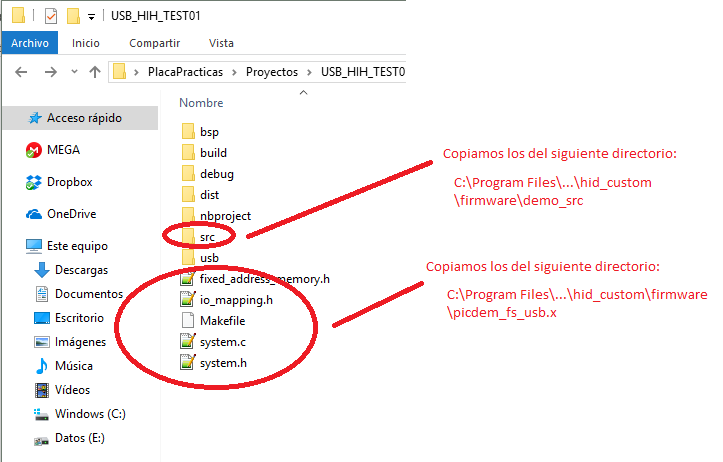
Task: Select the system.h file
Action: pyautogui.click(x=223, y=363)
